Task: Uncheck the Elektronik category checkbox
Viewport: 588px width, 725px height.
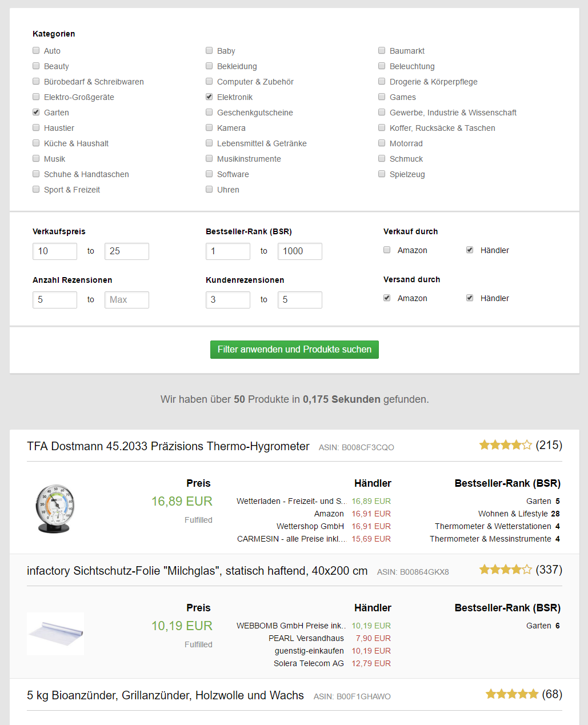Action: tap(209, 97)
